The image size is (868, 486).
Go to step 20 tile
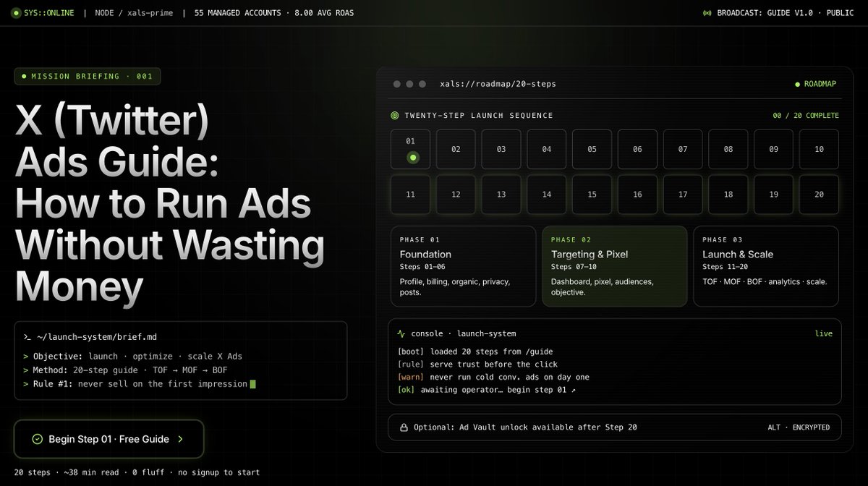[819, 195]
